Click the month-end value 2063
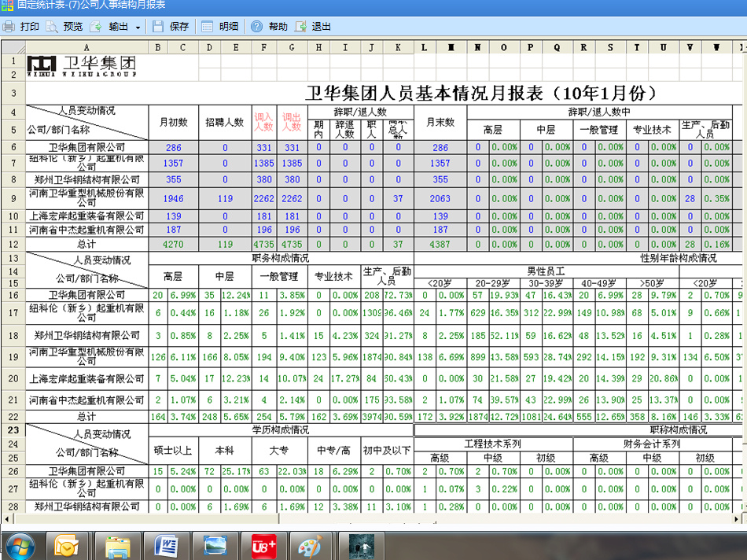 pyautogui.click(x=440, y=199)
